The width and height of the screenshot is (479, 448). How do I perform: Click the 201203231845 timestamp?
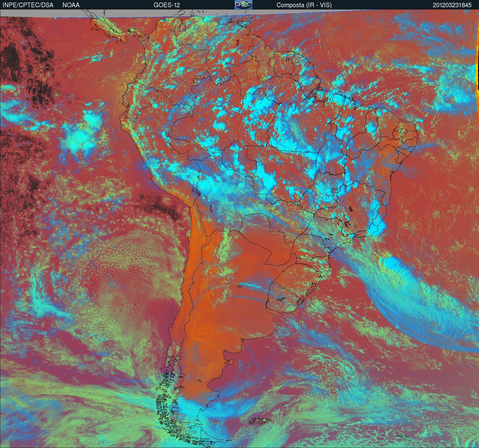point(452,5)
